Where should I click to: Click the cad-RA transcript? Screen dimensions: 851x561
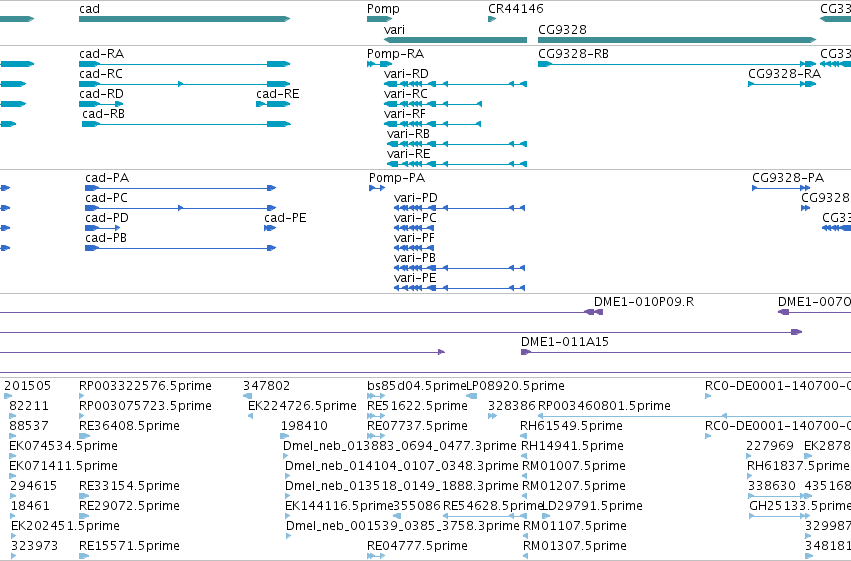pos(185,64)
